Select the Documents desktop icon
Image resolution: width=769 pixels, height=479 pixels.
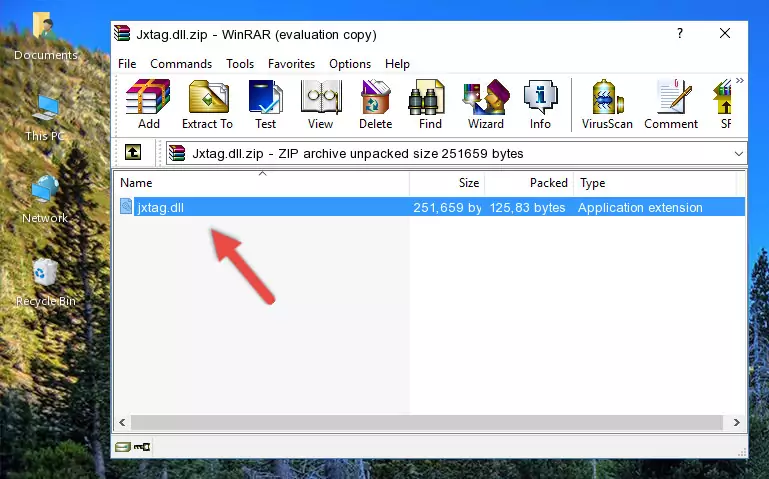[x=46, y=37]
